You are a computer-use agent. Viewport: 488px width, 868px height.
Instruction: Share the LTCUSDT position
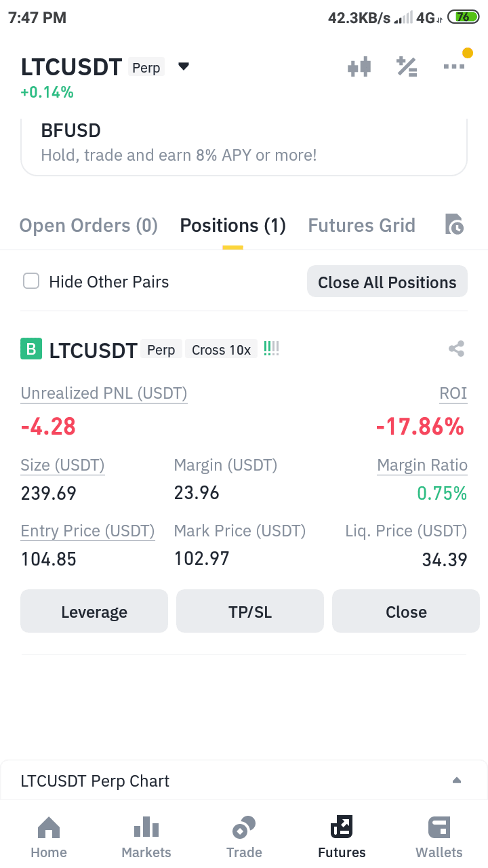coord(456,349)
